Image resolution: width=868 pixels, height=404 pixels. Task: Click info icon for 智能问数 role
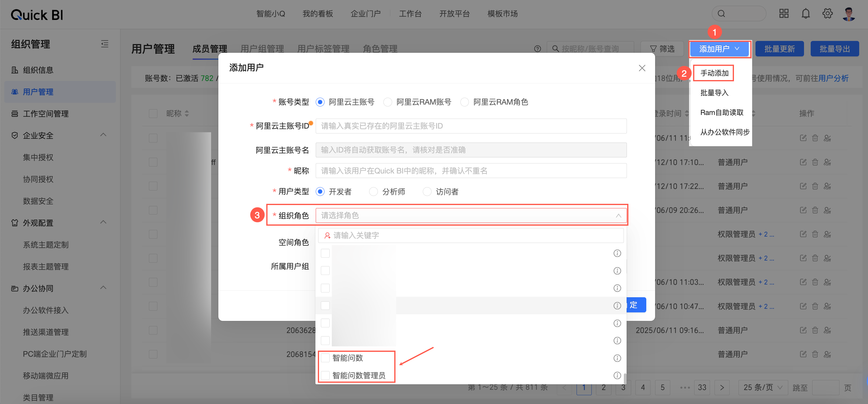[617, 358]
